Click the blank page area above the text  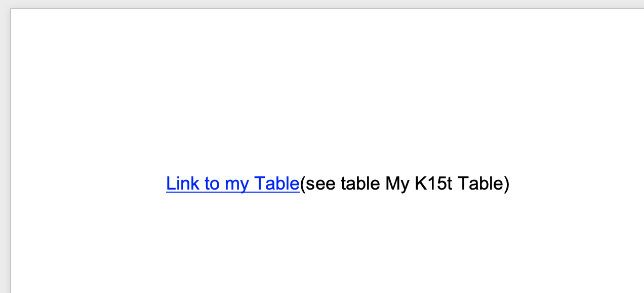click(324, 91)
